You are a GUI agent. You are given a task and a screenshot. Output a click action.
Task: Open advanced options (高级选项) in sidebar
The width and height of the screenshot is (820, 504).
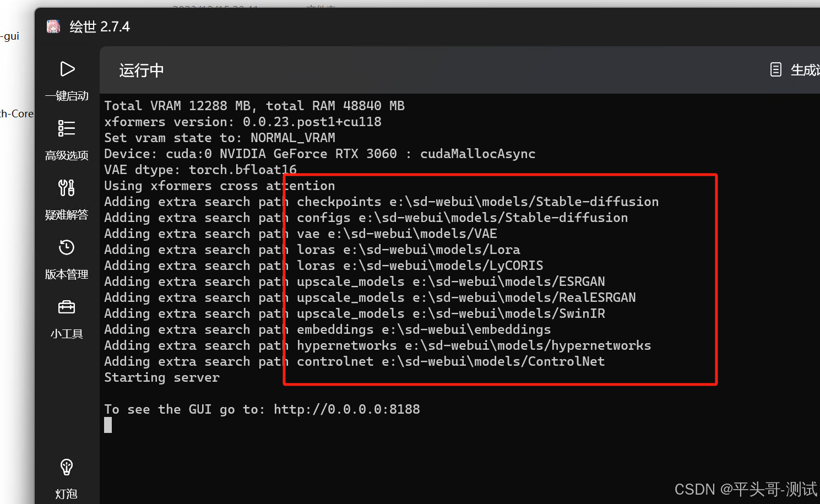(x=67, y=140)
